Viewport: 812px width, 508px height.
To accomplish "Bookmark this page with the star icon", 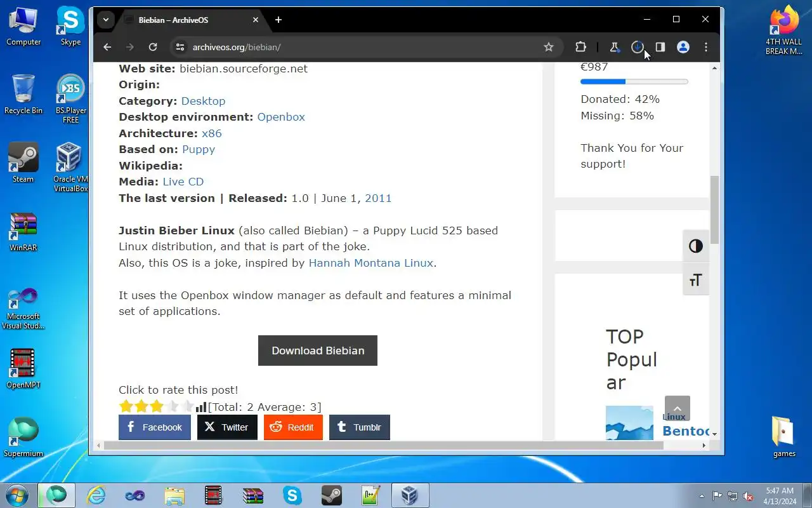I will click(549, 47).
